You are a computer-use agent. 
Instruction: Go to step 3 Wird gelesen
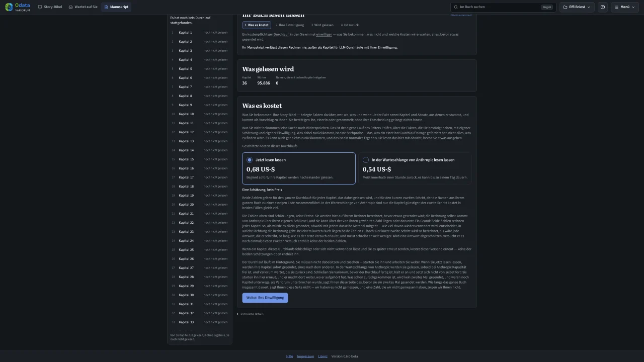point(323,25)
